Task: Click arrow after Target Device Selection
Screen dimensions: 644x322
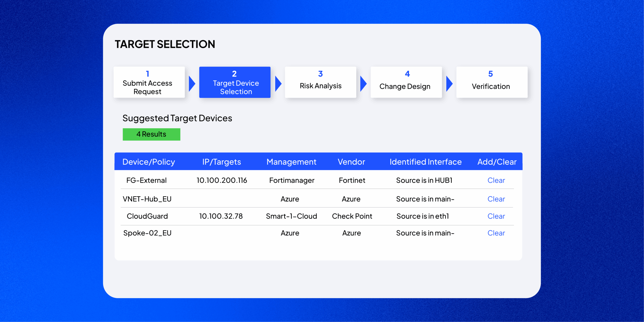Action: pyautogui.click(x=278, y=84)
